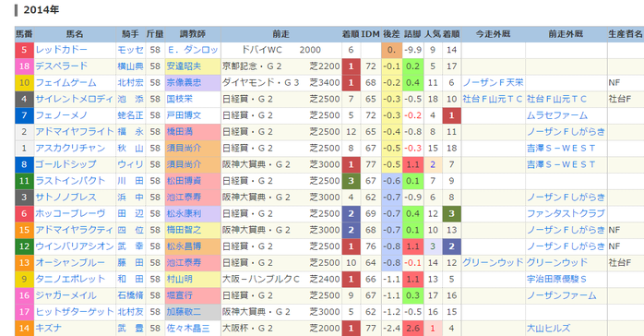
Task: Click jockey モッセ in レッドカドー row
Action: [x=131, y=50]
